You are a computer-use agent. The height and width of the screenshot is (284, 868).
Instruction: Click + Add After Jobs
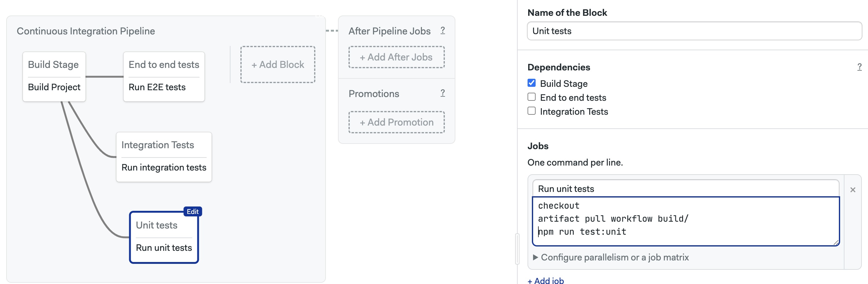[396, 57]
